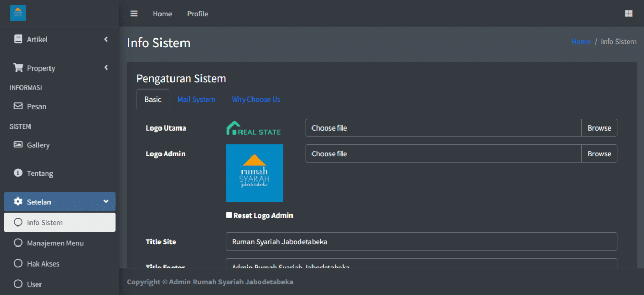Select the Hak Akses sidebar item
This screenshot has height=295, width=644.
click(43, 263)
